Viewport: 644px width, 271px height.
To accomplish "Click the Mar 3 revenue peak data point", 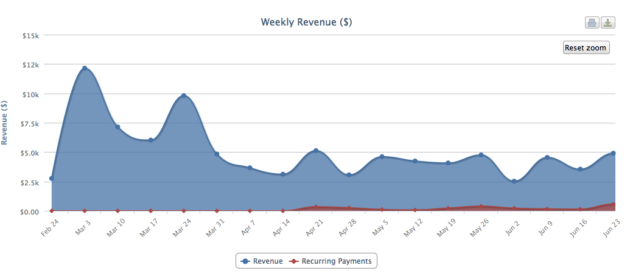I will [85, 69].
